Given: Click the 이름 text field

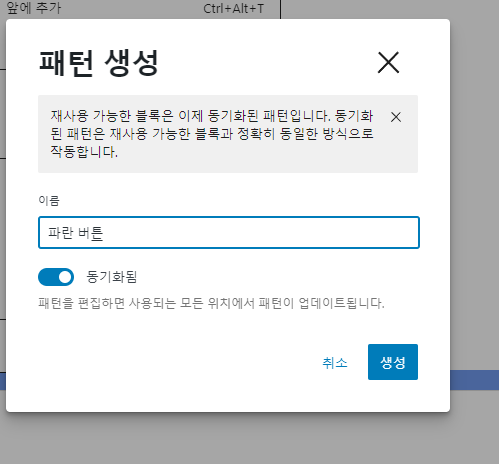Looking at the screenshot, I should (229, 233).
